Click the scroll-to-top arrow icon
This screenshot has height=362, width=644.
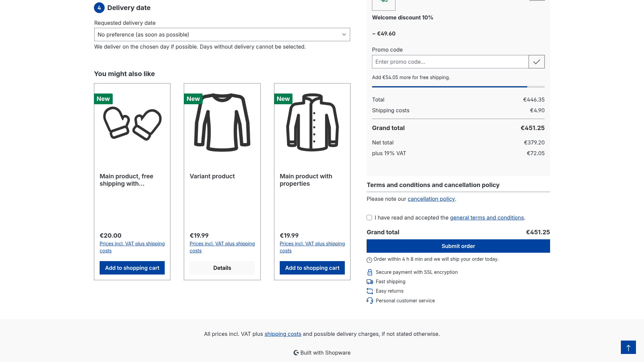click(628, 347)
